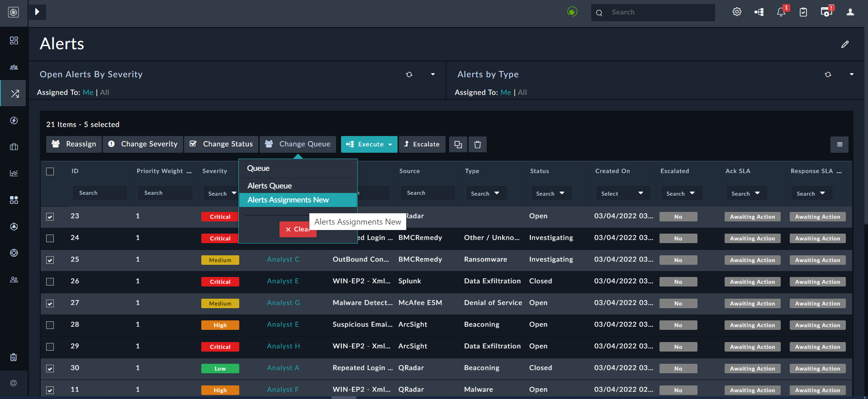Open the dashboard icon in sidebar
This screenshot has width=868, height=399.
coord(14,41)
